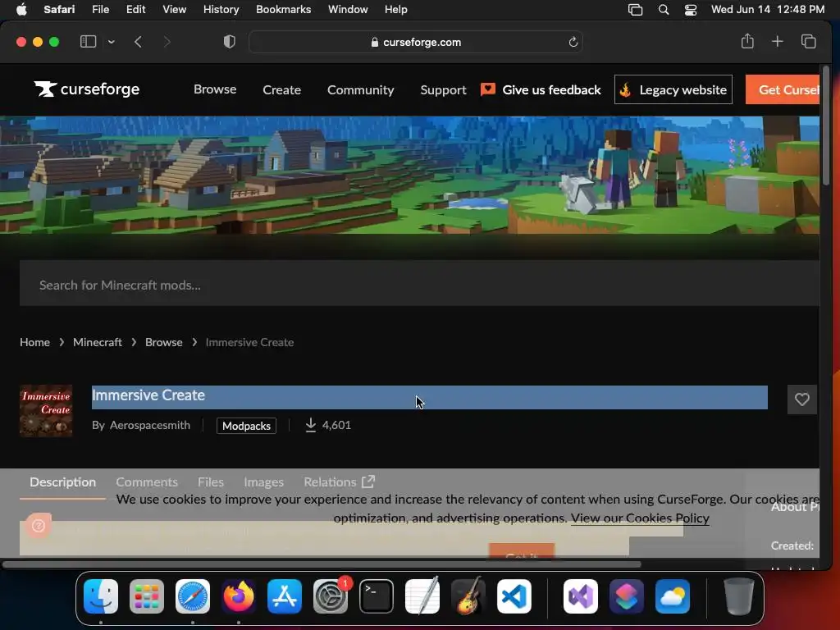Go back to the previous page
This screenshot has width=840, height=630.
(x=138, y=42)
